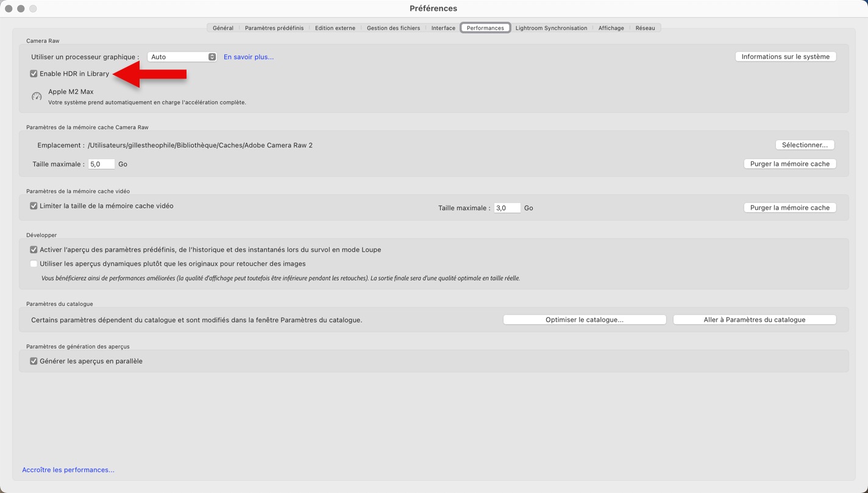
Task: Click the minimize button of Préférences window
Action: pos(21,9)
